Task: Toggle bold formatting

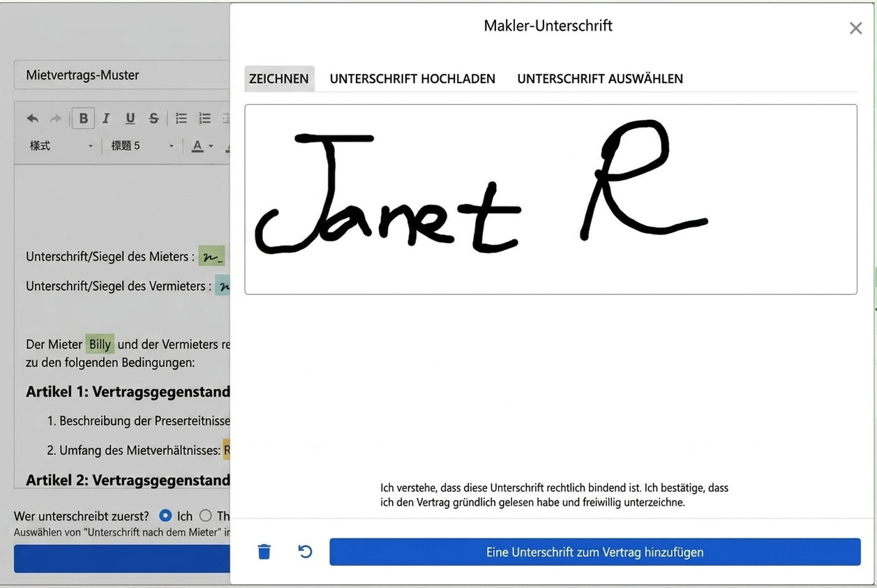Action: click(83, 119)
